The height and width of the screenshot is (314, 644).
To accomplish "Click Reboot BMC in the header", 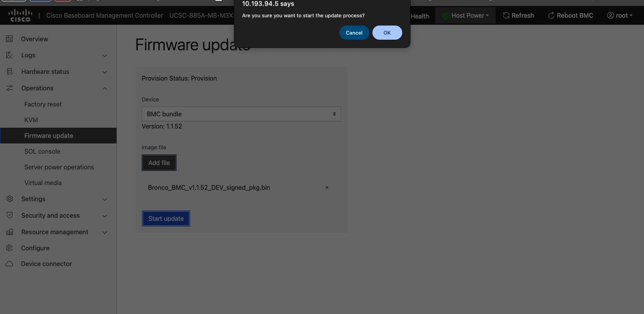I will click(571, 15).
